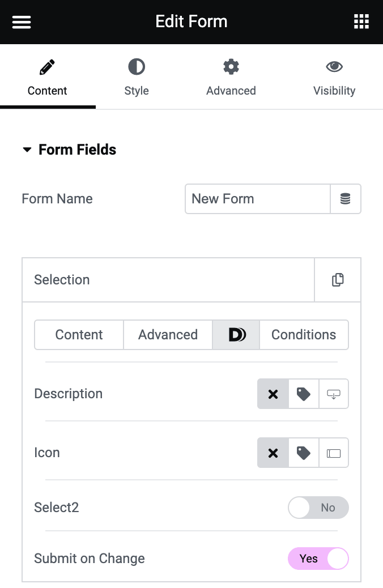Screen dimensions: 383x588
Task: Disable Submit on Change
Action: [x=318, y=559]
